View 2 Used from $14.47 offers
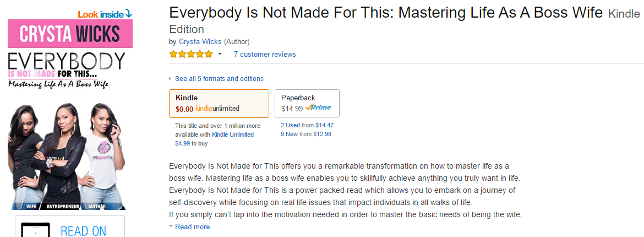644x237 pixels. coord(307,125)
